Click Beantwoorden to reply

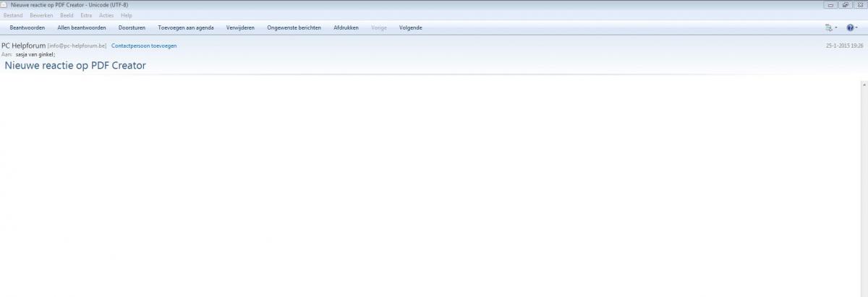[x=27, y=27]
